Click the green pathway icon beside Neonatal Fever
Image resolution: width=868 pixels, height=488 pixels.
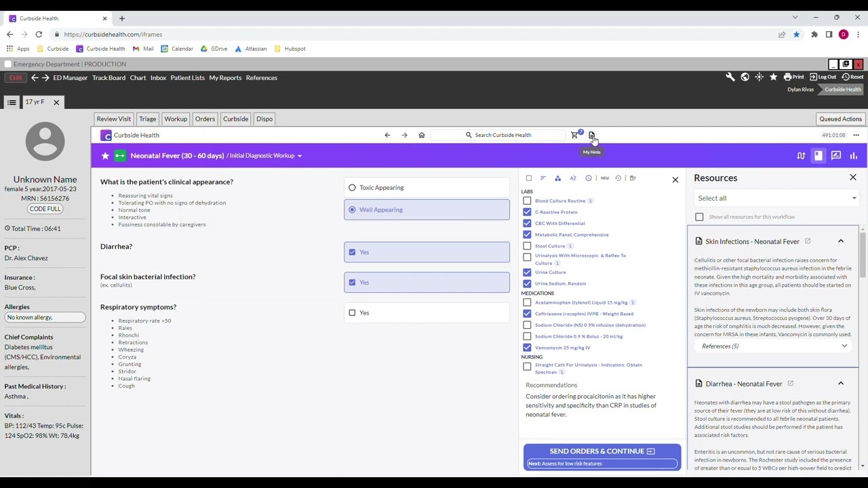click(x=120, y=156)
